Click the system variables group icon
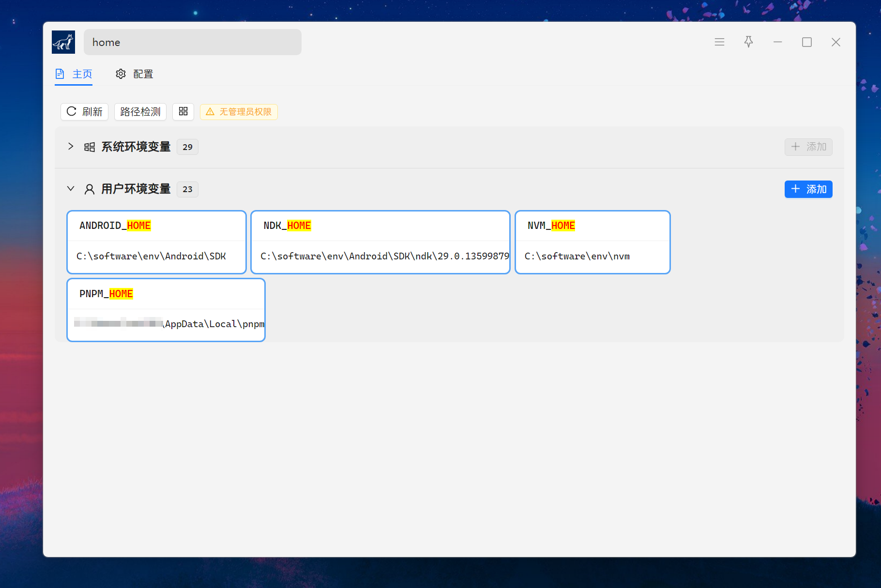The image size is (881, 588). pyautogui.click(x=90, y=147)
